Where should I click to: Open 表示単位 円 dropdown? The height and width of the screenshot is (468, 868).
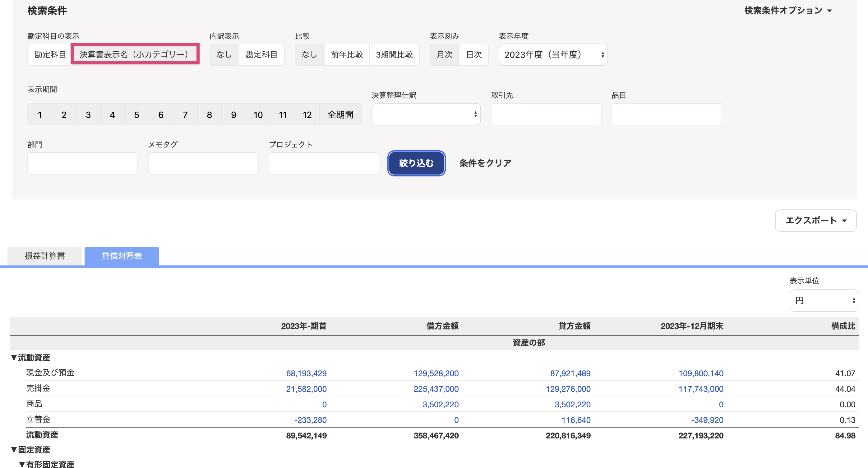tap(824, 300)
